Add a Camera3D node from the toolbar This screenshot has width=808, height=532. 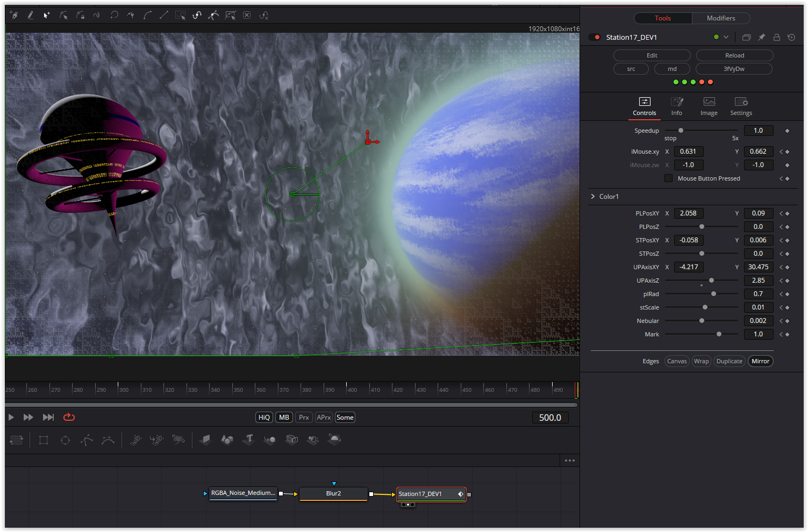pyautogui.click(x=291, y=440)
